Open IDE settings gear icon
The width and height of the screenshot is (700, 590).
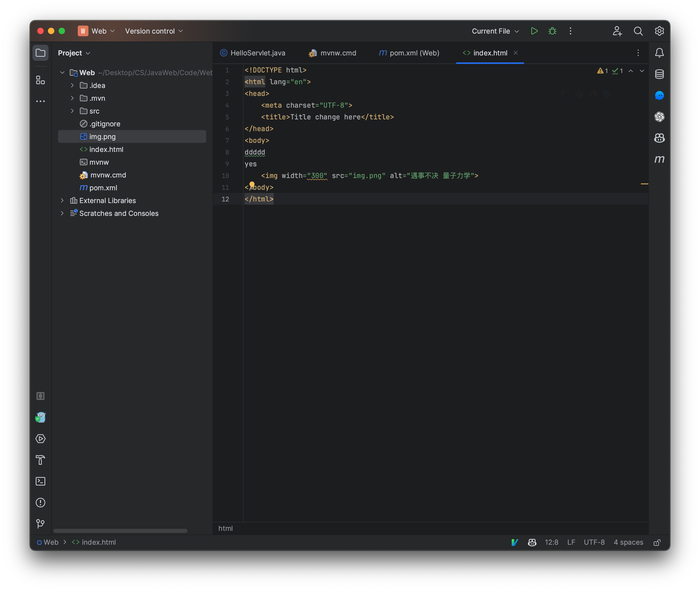point(659,31)
